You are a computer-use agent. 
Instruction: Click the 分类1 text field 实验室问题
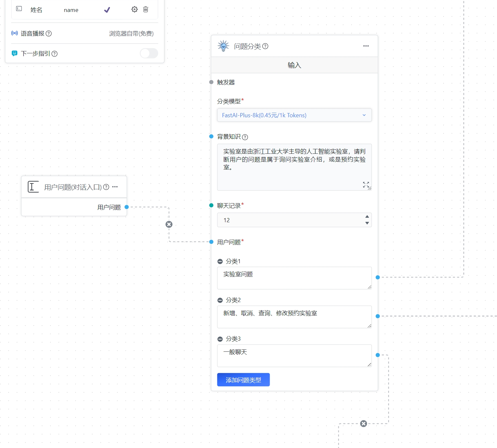[x=294, y=278]
